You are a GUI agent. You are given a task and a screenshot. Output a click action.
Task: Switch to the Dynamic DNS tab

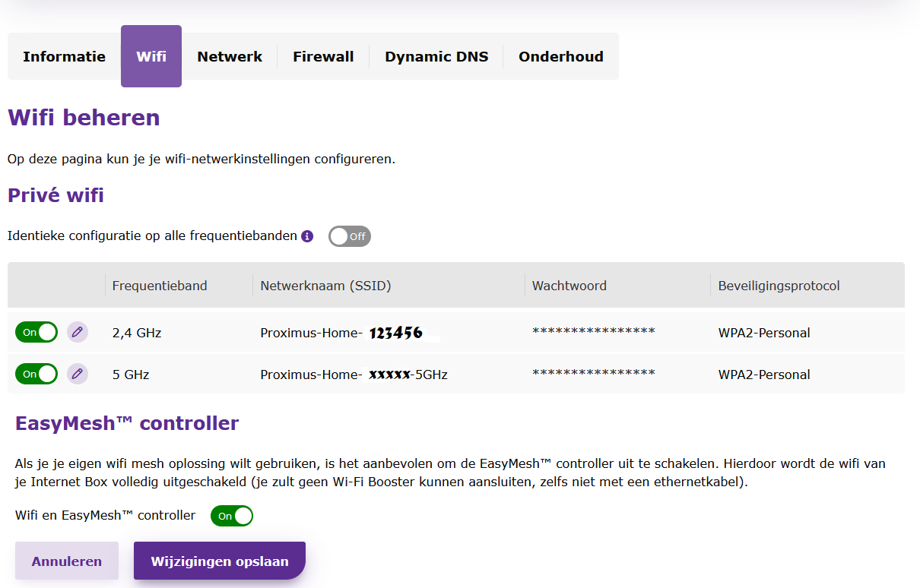tap(436, 56)
